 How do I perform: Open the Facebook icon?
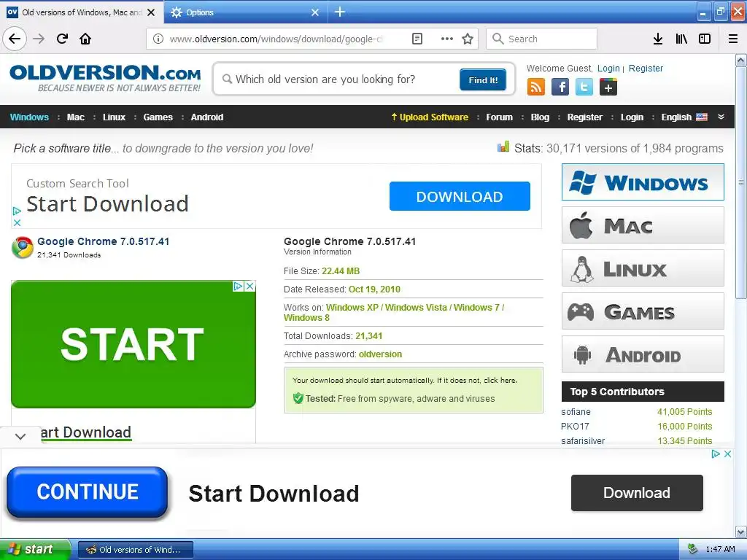click(x=560, y=87)
